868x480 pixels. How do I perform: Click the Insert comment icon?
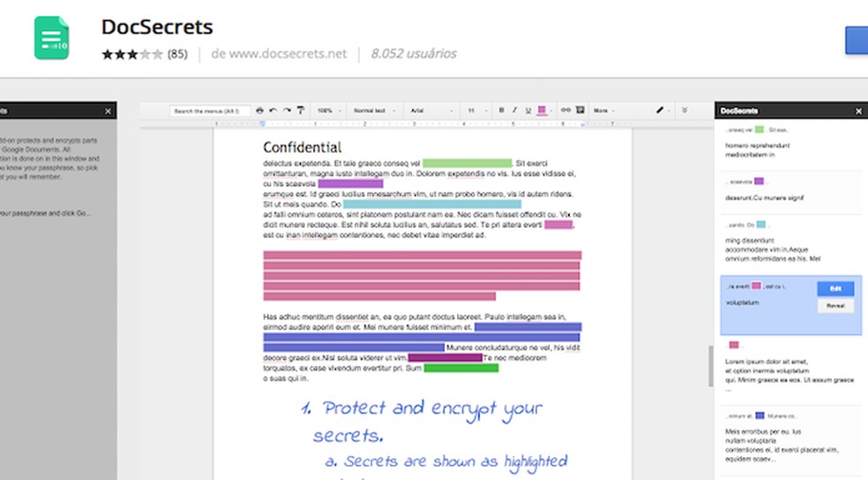(580, 110)
